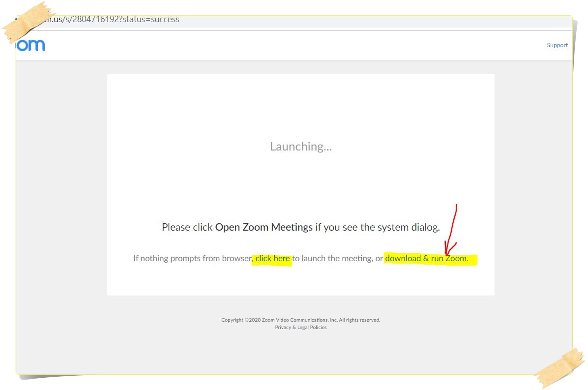
Task: Open Privacy & Legal Policies link
Action: [x=301, y=328]
